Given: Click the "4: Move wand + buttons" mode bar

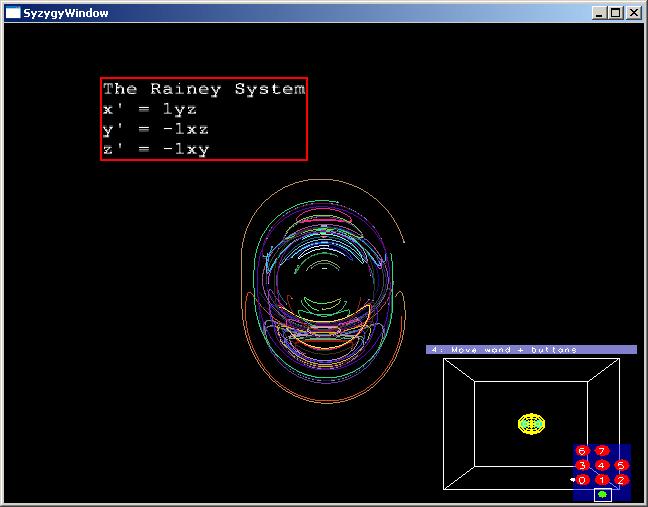Looking at the screenshot, I should tap(531, 350).
